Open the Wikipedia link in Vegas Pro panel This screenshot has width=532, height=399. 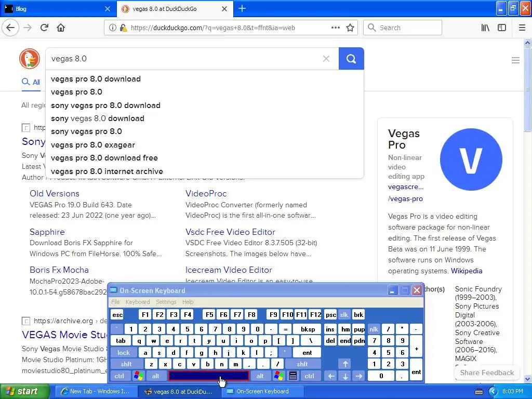point(467,271)
